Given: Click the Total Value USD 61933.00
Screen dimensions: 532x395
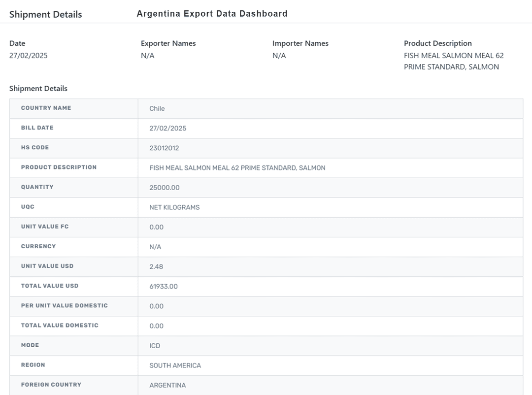Looking at the screenshot, I should pyautogui.click(x=164, y=286).
